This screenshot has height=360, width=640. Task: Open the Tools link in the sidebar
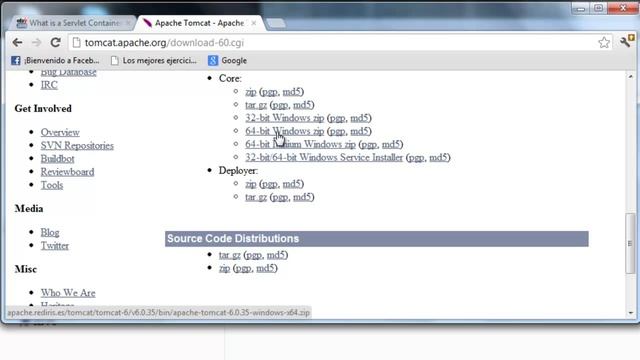pyautogui.click(x=52, y=185)
